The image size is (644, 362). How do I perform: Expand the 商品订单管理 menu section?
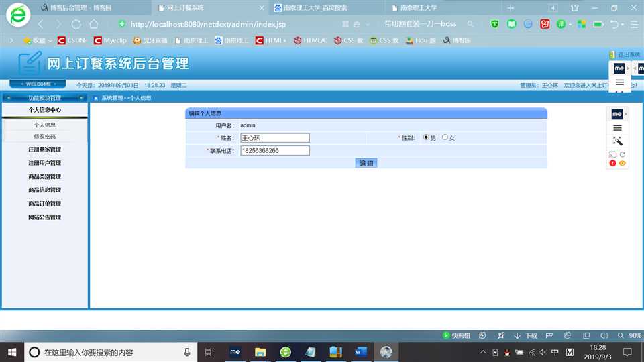[44, 204]
